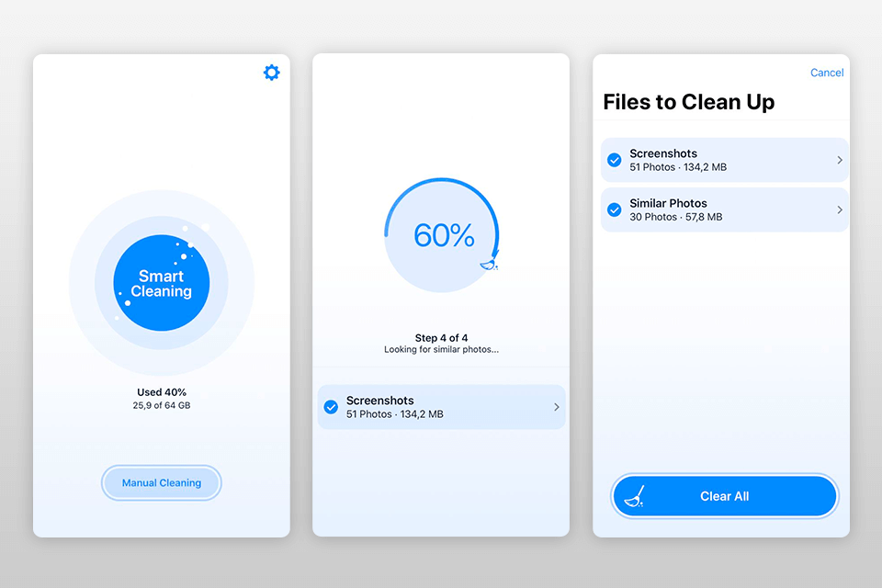Open Similar Photos details via its chevron
Image resolution: width=882 pixels, height=588 pixels.
click(840, 209)
